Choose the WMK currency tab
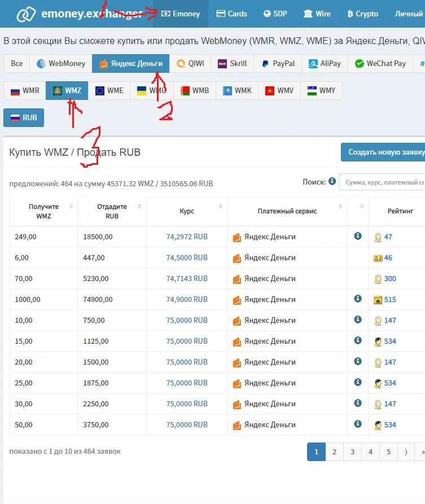 (237, 91)
